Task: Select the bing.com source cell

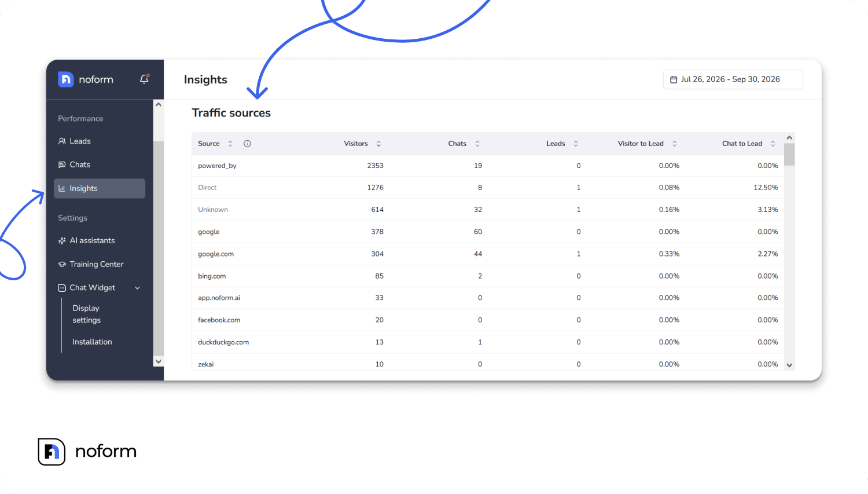Action: tap(212, 276)
